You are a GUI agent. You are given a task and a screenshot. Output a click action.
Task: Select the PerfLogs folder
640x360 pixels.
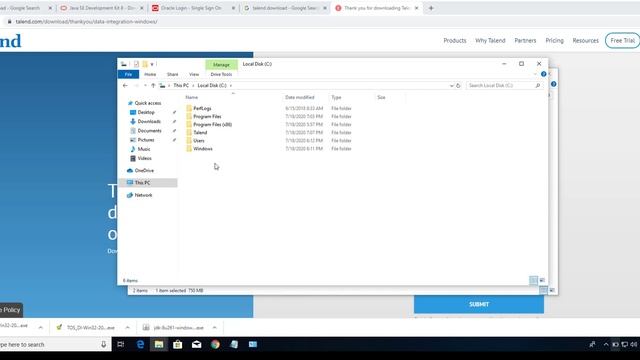(202, 108)
